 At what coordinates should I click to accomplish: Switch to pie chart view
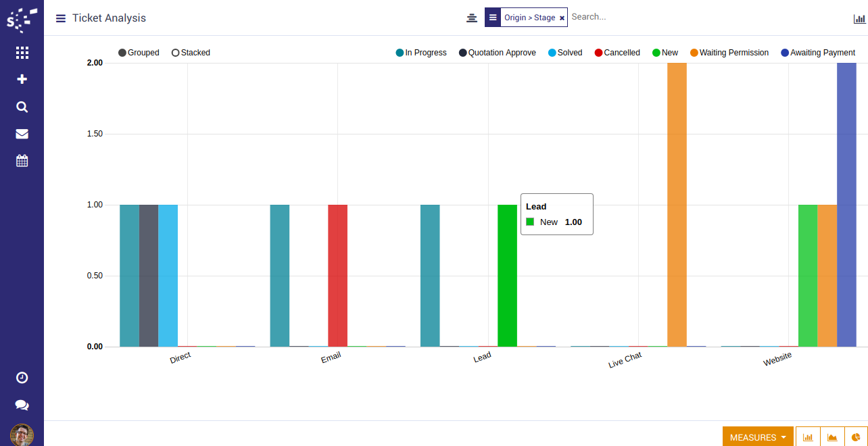(x=856, y=437)
